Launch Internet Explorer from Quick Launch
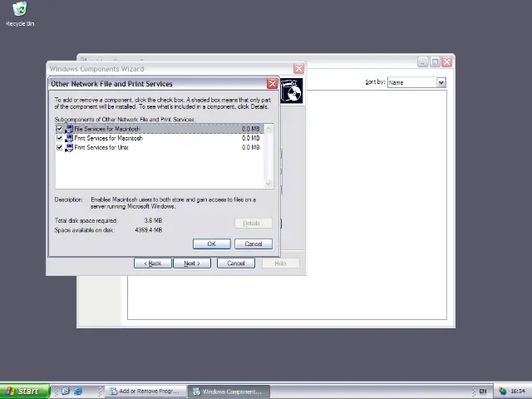The height and width of the screenshot is (399, 532). tap(78, 391)
